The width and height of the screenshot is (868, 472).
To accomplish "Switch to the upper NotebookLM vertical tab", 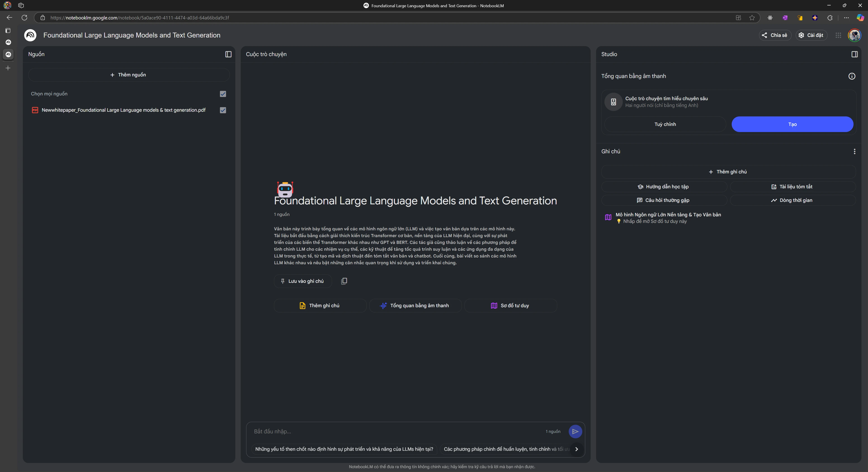I will [8, 42].
